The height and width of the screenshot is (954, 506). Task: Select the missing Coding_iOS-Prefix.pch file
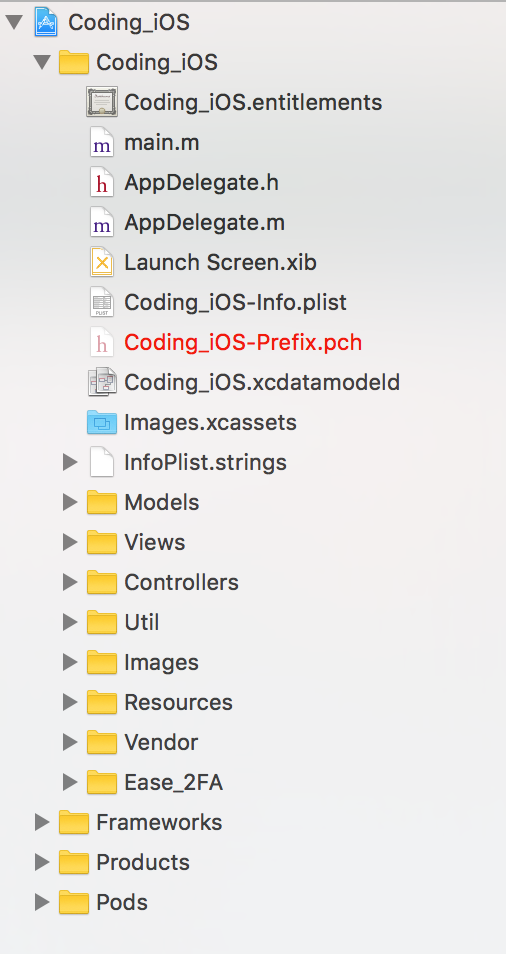click(243, 343)
